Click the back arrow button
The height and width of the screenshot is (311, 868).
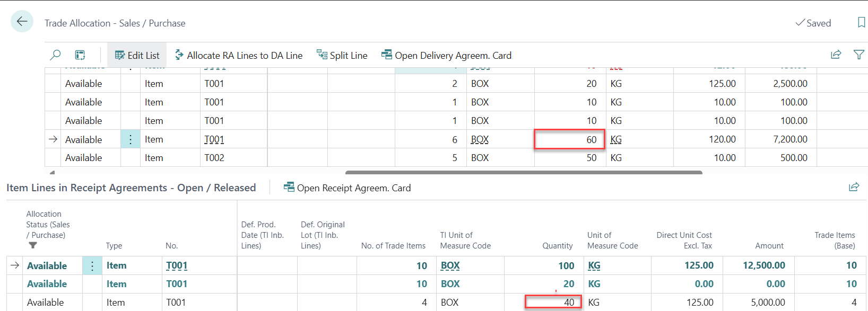coord(22,22)
